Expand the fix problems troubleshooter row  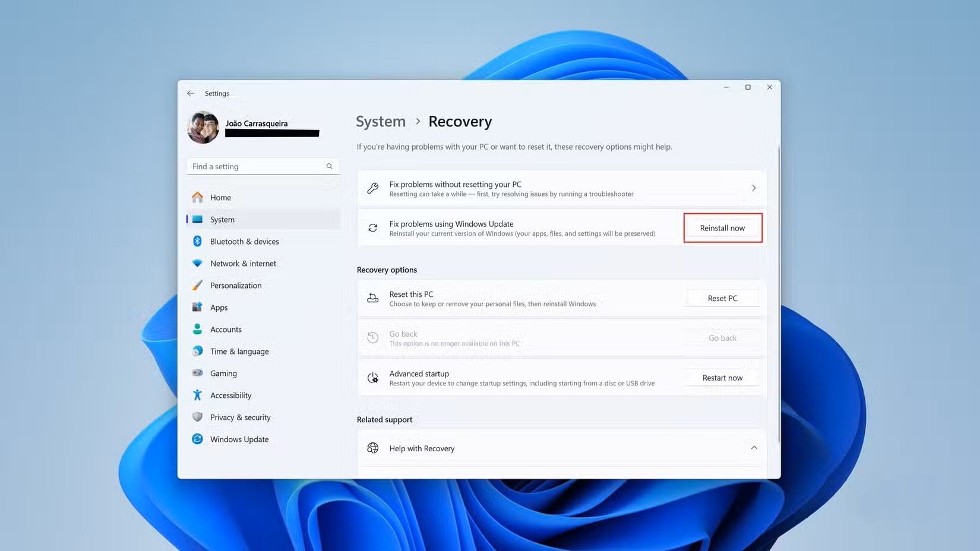[754, 188]
